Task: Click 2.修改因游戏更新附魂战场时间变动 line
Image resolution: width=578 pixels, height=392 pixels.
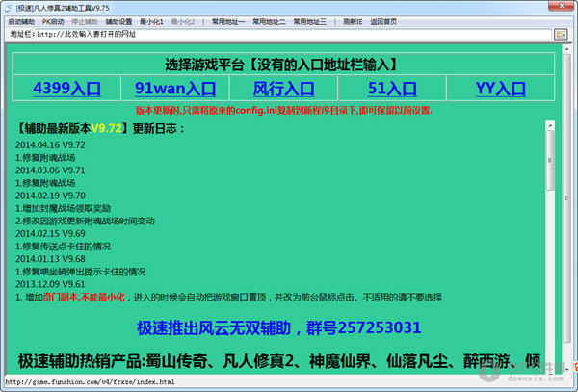Action: pos(85,221)
